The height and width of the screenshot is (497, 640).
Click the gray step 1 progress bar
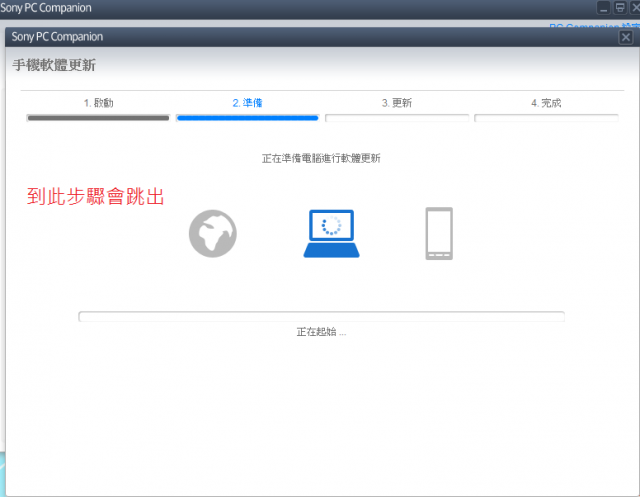98,118
